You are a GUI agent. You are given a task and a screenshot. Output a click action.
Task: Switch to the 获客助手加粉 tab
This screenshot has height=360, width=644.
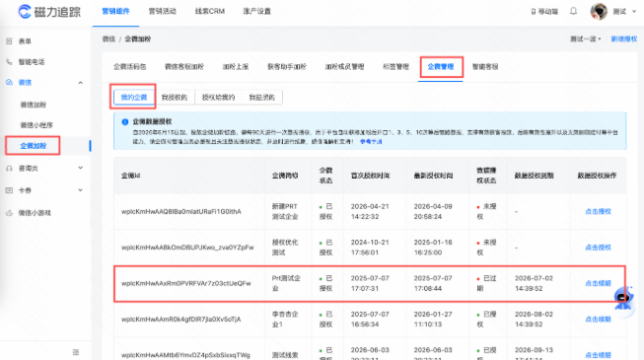(287, 67)
